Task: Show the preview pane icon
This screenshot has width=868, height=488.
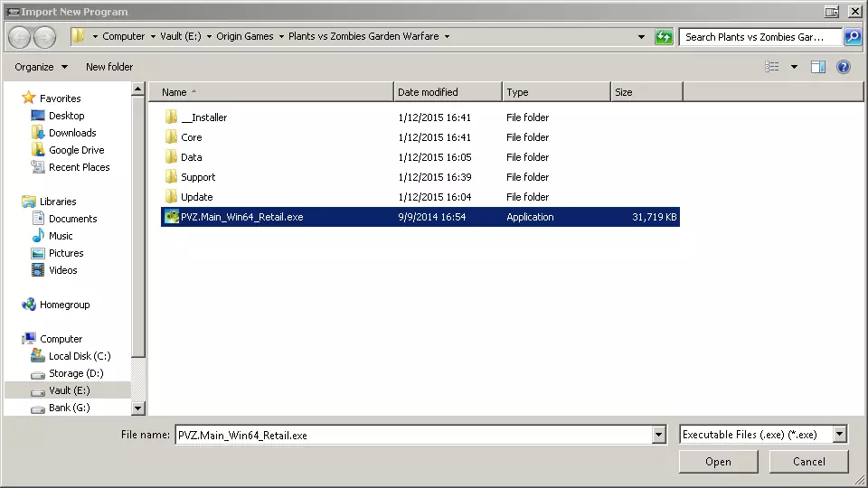Action: pyautogui.click(x=817, y=67)
